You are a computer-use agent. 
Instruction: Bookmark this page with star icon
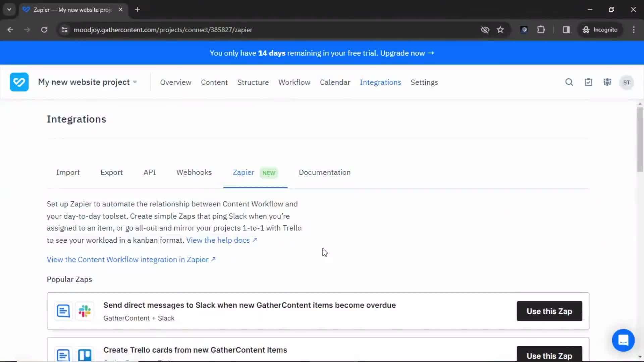tap(500, 30)
